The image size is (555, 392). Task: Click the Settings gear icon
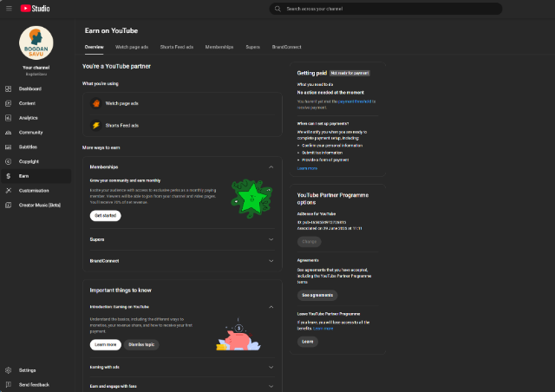8,370
